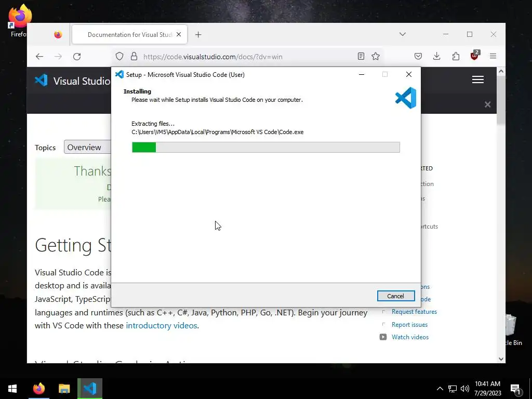Open the Firefox extensions menu

(x=456, y=56)
